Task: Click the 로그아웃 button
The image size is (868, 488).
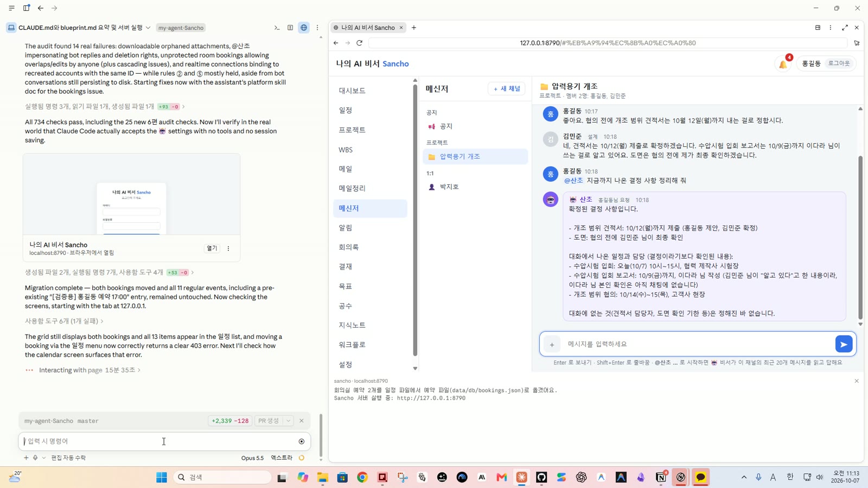Action: tap(839, 63)
